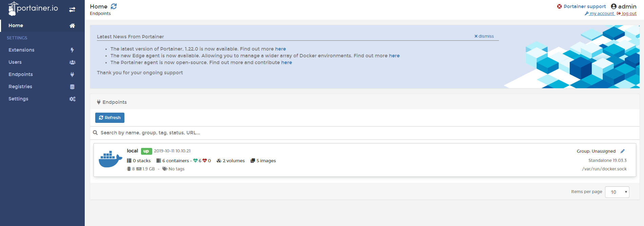Click the 'Latest News From Portainer' heading
This screenshot has width=644, height=226.
[130, 37]
